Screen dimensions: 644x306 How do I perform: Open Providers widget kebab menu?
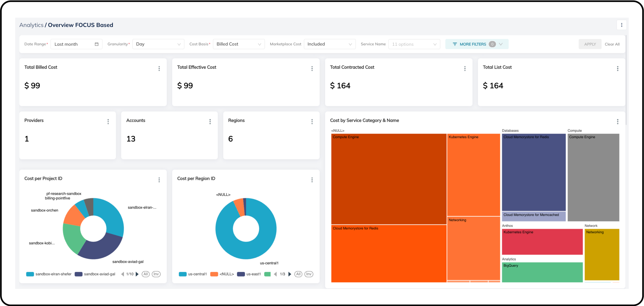pyautogui.click(x=108, y=122)
